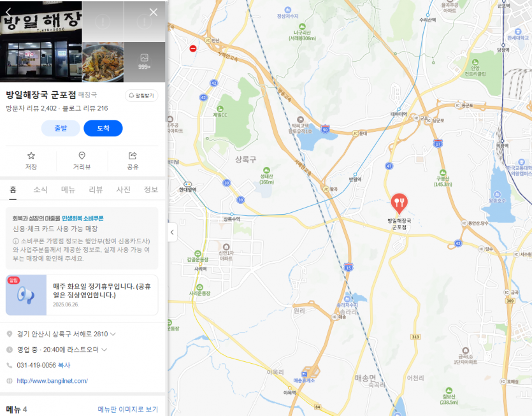Set as destination with 도착 button
Screen dimensions: 532x416
pyautogui.click(x=103, y=128)
